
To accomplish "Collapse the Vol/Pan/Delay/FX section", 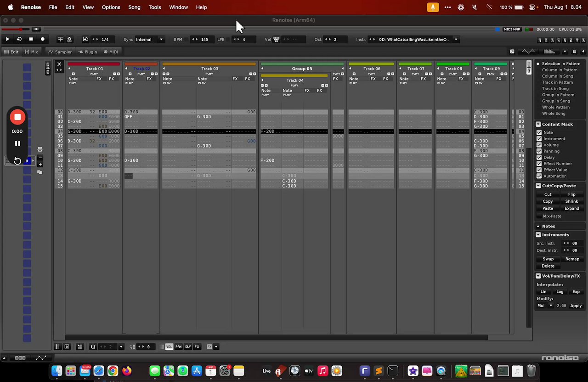I will tap(538, 276).
